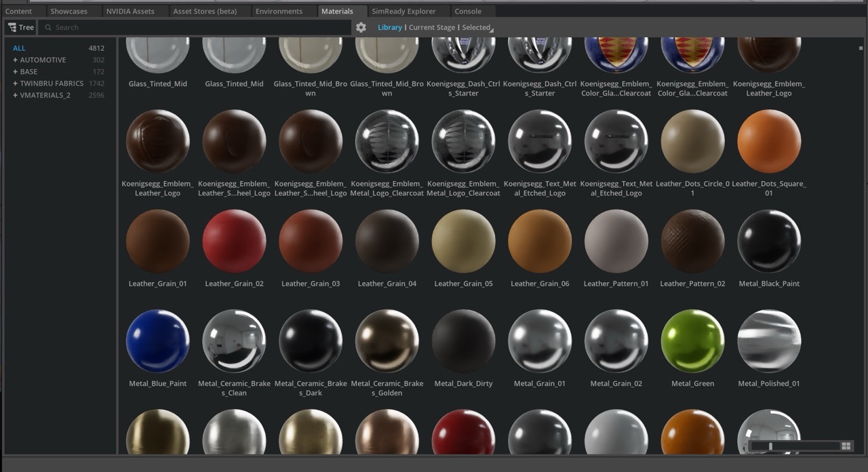This screenshot has width=868, height=472.
Task: Choose the Metal_Black_Paint material
Action: coord(769,241)
